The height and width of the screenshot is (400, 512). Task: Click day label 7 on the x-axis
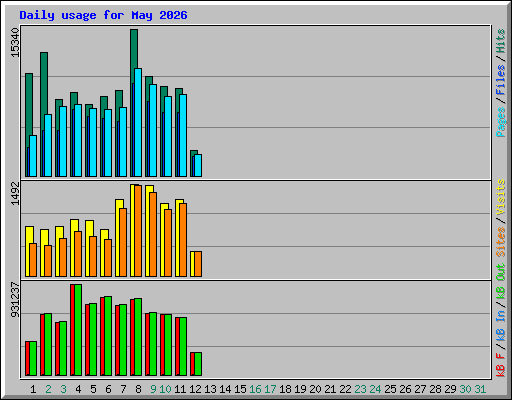pyautogui.click(x=123, y=389)
